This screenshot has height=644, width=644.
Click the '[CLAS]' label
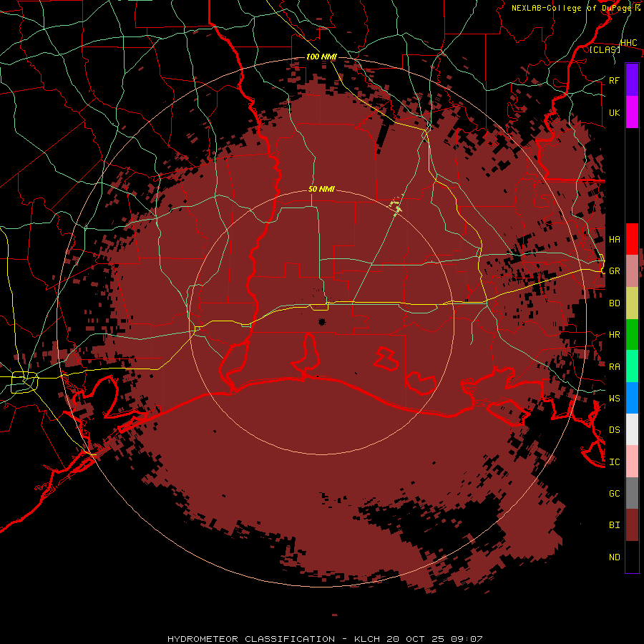click(x=605, y=49)
